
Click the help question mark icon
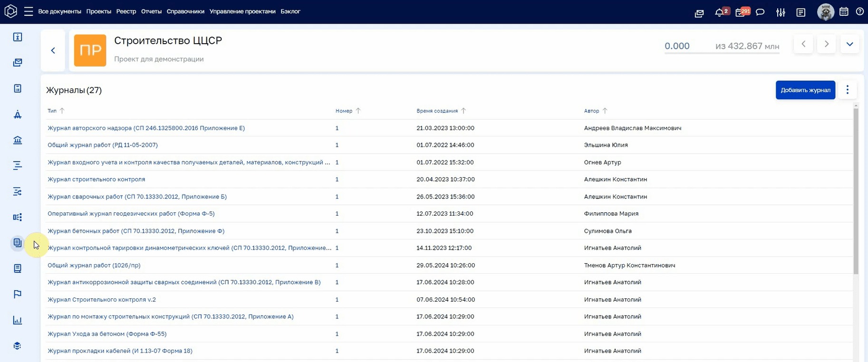pyautogui.click(x=860, y=12)
